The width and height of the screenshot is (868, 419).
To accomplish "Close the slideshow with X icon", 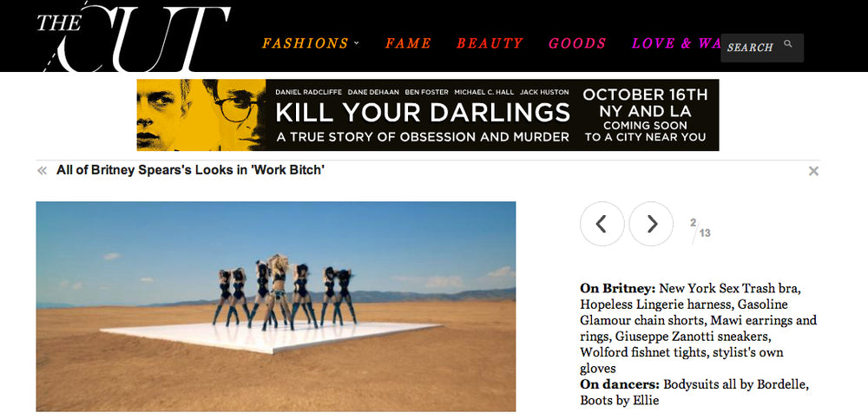I will click(813, 171).
